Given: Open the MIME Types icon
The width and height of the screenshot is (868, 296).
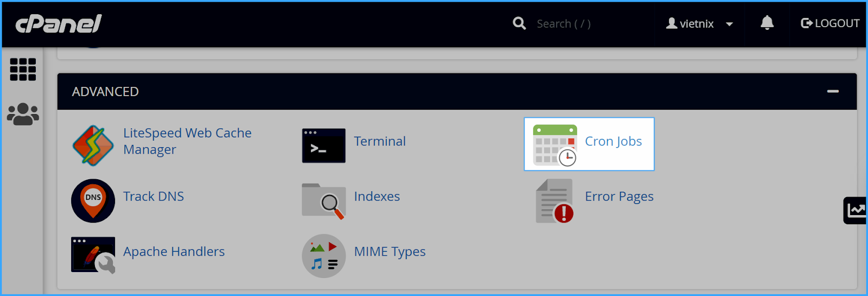Looking at the screenshot, I should [324, 256].
